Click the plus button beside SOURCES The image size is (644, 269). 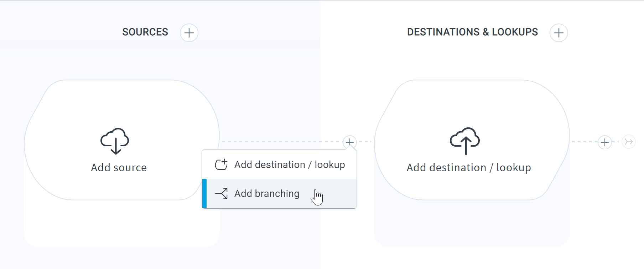coord(189,33)
